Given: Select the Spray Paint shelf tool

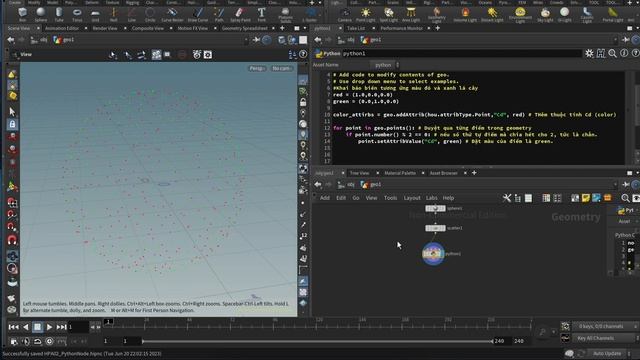Looking at the screenshot, I should coord(240,14).
